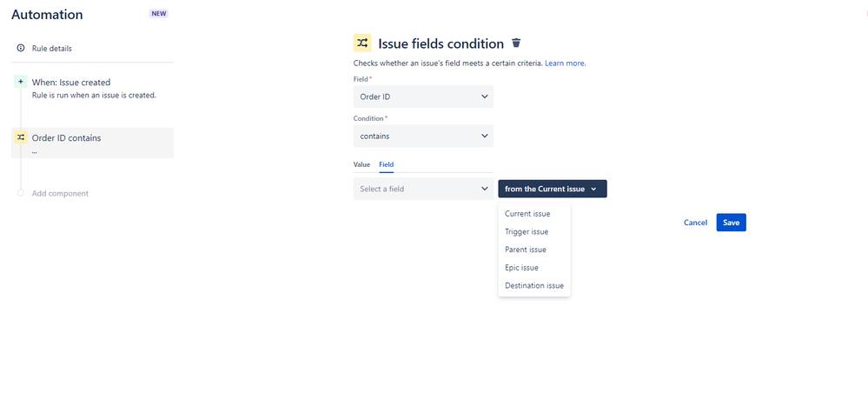
Task: Click the NEW badge next to Automation
Action: point(159,14)
